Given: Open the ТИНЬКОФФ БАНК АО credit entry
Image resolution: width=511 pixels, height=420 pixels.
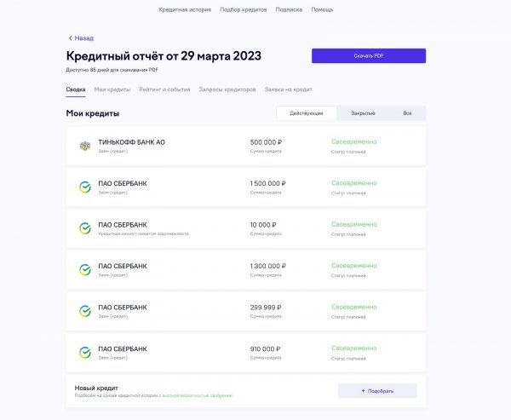Looking at the screenshot, I should tap(246, 146).
